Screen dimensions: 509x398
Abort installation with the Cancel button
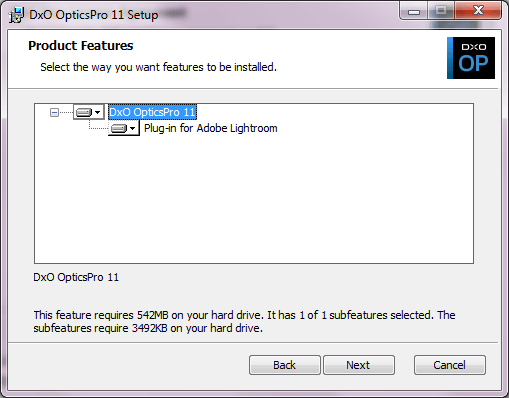click(x=450, y=365)
